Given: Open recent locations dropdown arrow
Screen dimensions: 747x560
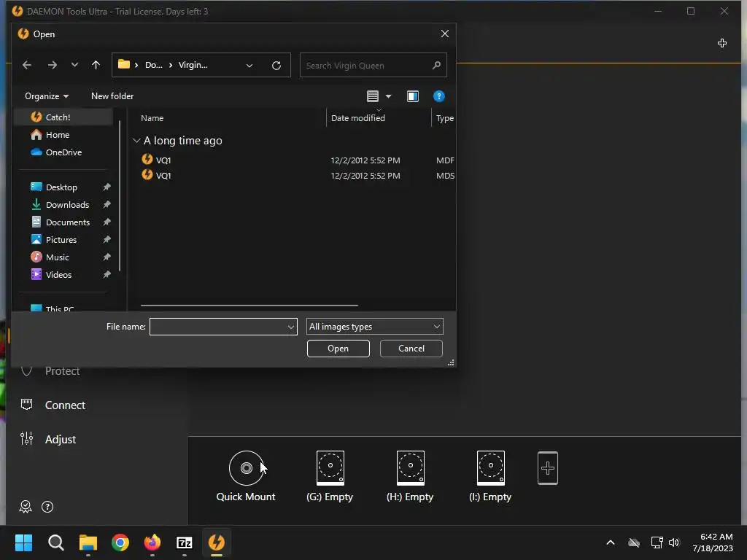Looking at the screenshot, I should tap(74, 65).
